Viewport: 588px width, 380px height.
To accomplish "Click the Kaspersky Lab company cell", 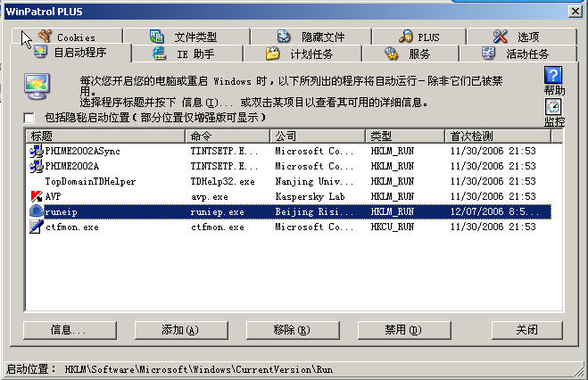I will [311, 196].
